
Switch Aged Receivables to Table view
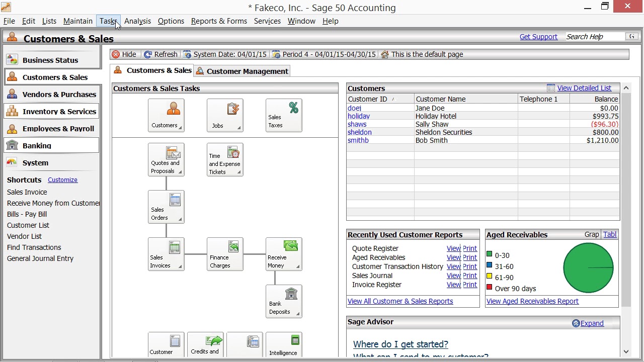click(610, 234)
